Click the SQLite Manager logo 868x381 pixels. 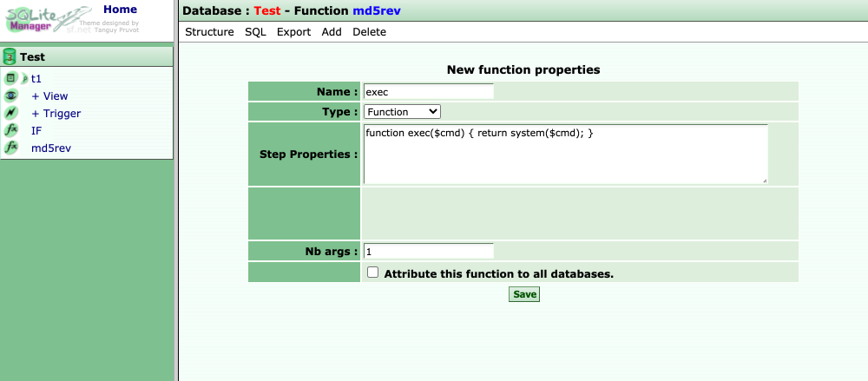pos(49,19)
